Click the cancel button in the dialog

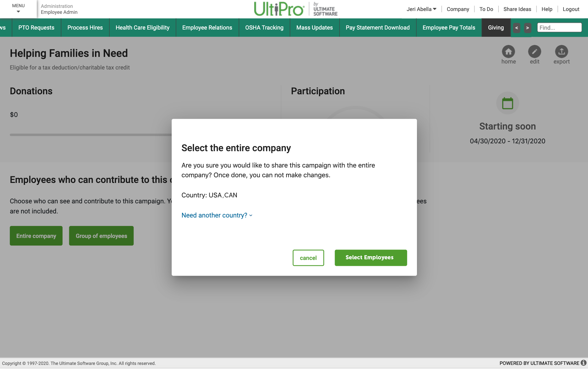(x=308, y=257)
